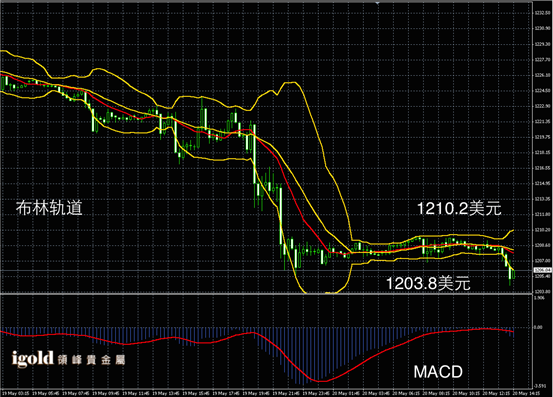Click the 20 May 14:15 time label
Screen dimensions: 553x397
pyautogui.click(x=525, y=393)
